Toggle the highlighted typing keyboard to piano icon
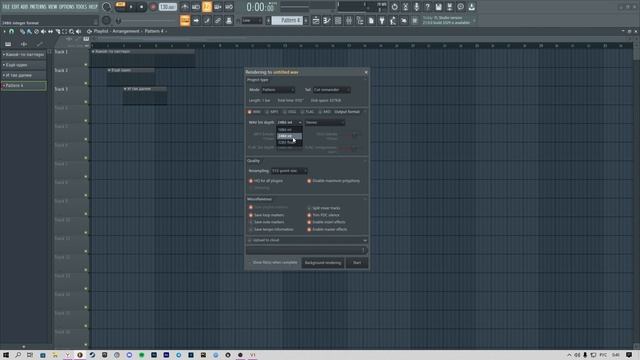 (185, 20)
